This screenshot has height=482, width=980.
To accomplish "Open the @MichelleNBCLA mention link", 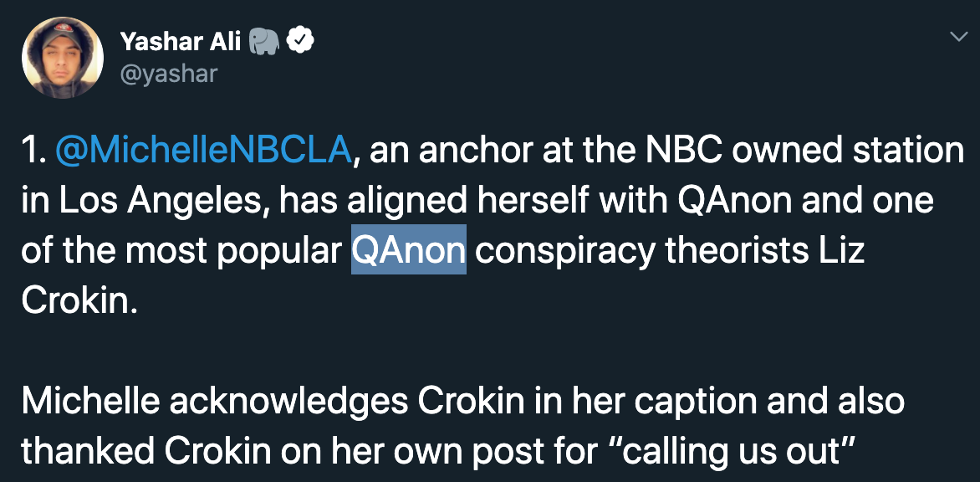I will click(x=204, y=152).
